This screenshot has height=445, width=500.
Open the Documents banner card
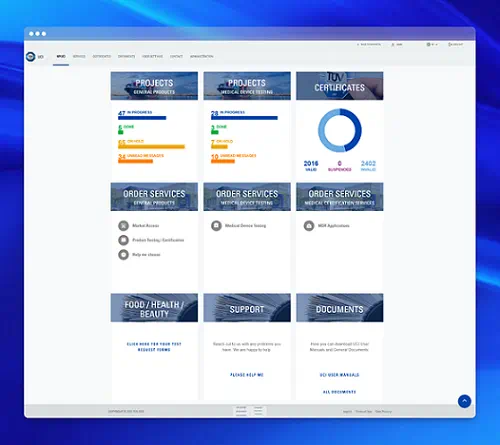(340, 308)
